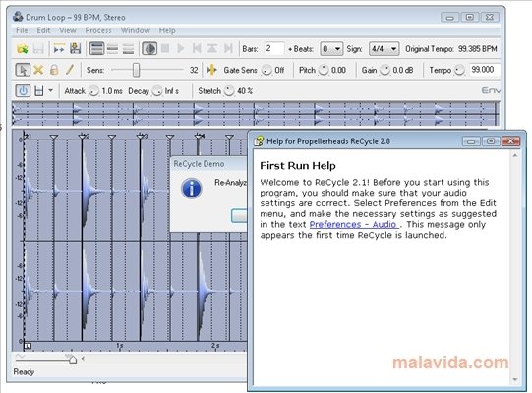This screenshot has width=532, height=393.
Task: Click the Transient Shaper gate icon
Action: (212, 70)
